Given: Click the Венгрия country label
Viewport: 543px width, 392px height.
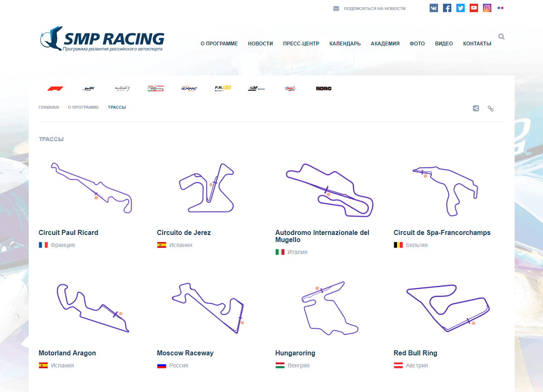Looking at the screenshot, I should pyautogui.click(x=299, y=365).
